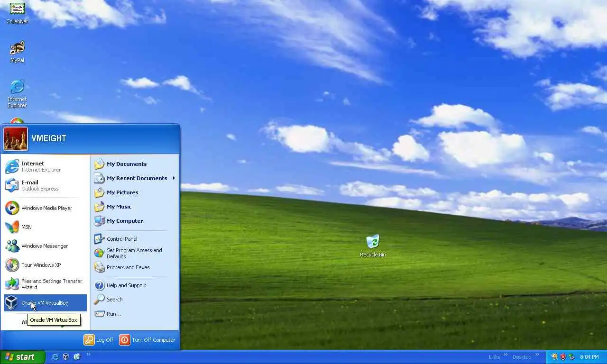Expand the Links toolbar chevron
Image resolution: width=607 pixels, height=364 pixels.
click(506, 355)
